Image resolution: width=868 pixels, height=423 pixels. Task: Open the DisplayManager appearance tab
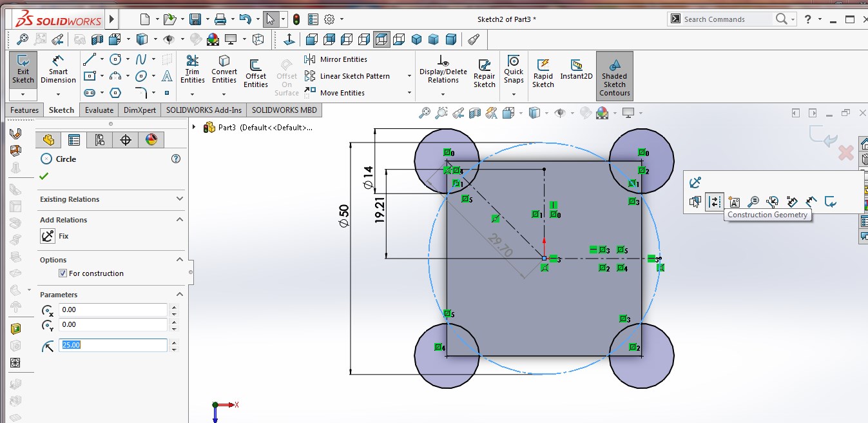tap(151, 139)
